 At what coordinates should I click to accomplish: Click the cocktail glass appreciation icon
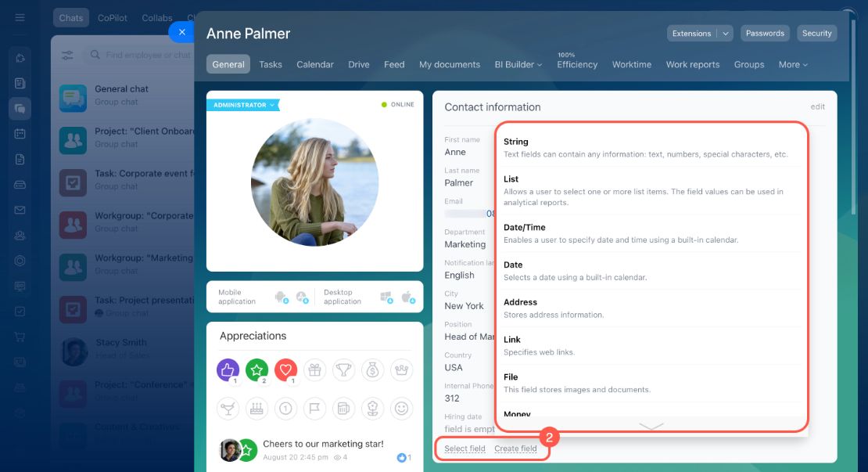[228, 409]
